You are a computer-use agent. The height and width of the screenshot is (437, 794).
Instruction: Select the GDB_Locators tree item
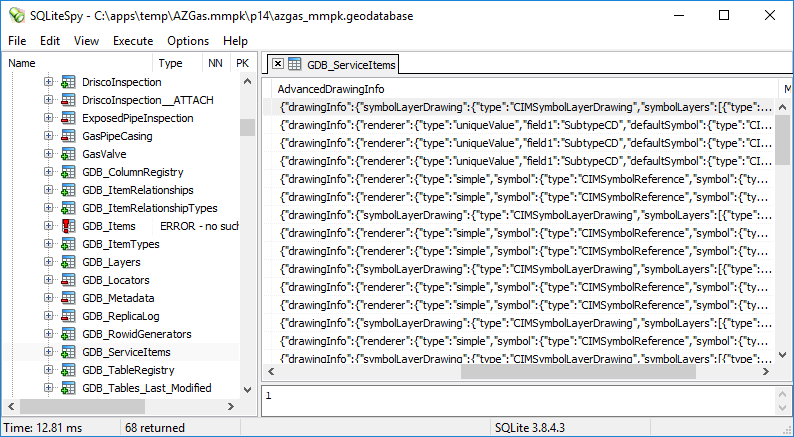(116, 280)
